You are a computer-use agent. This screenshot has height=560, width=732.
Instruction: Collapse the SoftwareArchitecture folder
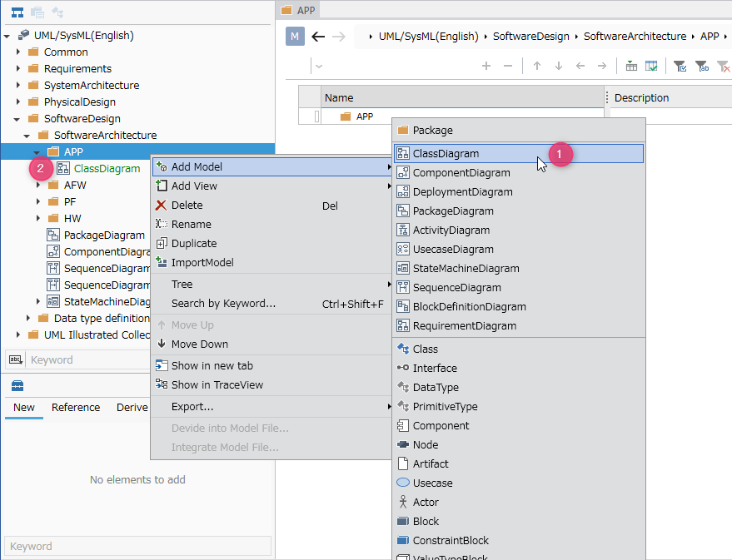click(27, 136)
